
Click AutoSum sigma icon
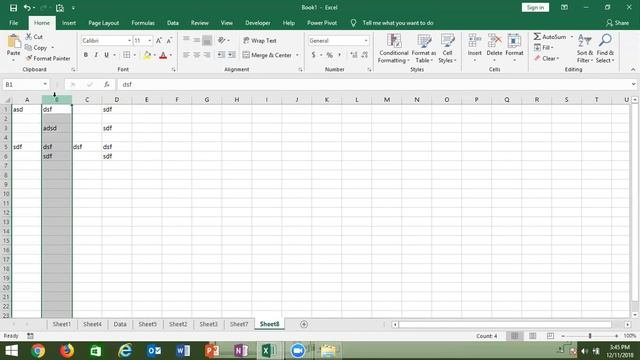[x=537, y=37]
